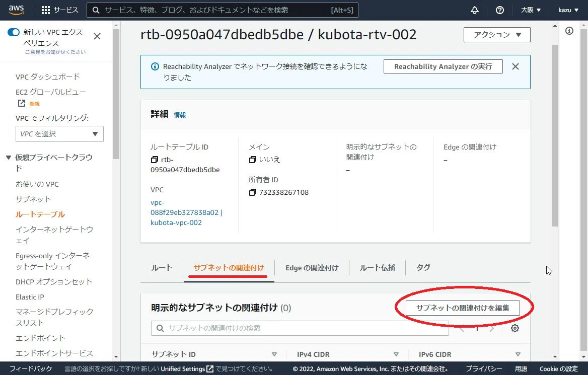The image size is (588, 375).
Task: Open the table settings gear icon
Action: (515, 328)
